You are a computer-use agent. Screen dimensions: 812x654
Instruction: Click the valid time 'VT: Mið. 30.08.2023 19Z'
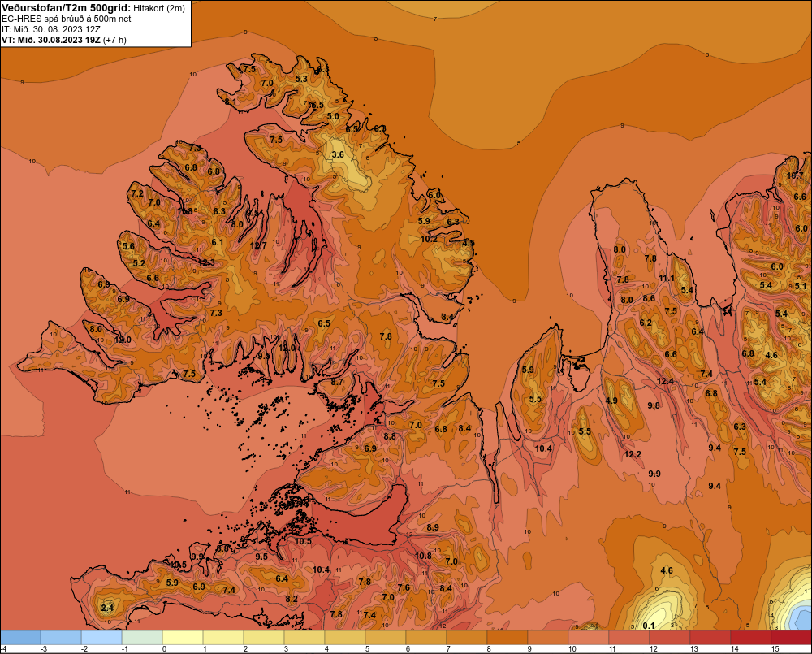point(50,40)
